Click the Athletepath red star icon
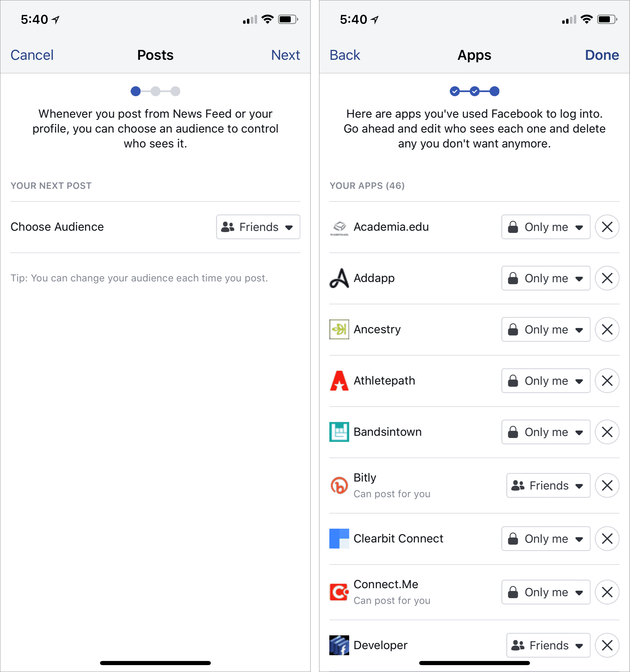The height and width of the screenshot is (672, 630). click(x=339, y=381)
